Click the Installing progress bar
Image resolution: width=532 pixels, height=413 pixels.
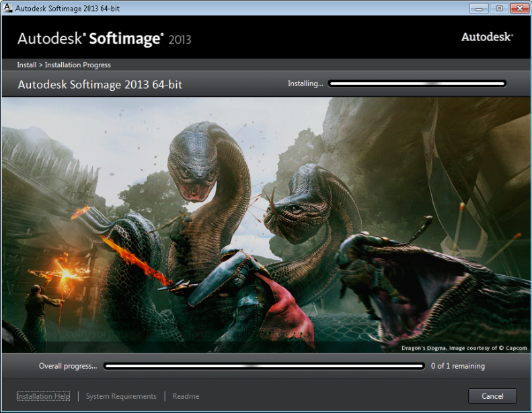(417, 84)
